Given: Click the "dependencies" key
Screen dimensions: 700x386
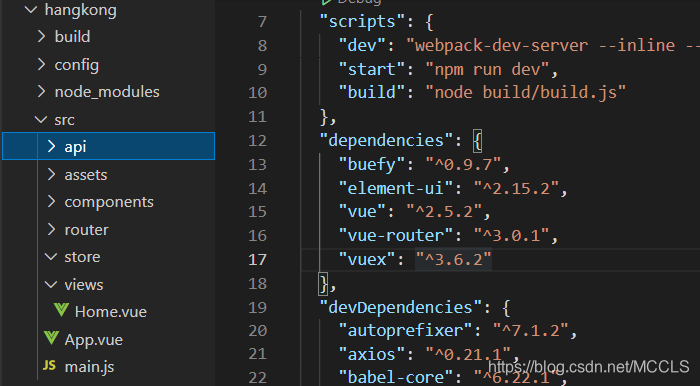Looking at the screenshot, I should pyautogui.click(x=387, y=141).
